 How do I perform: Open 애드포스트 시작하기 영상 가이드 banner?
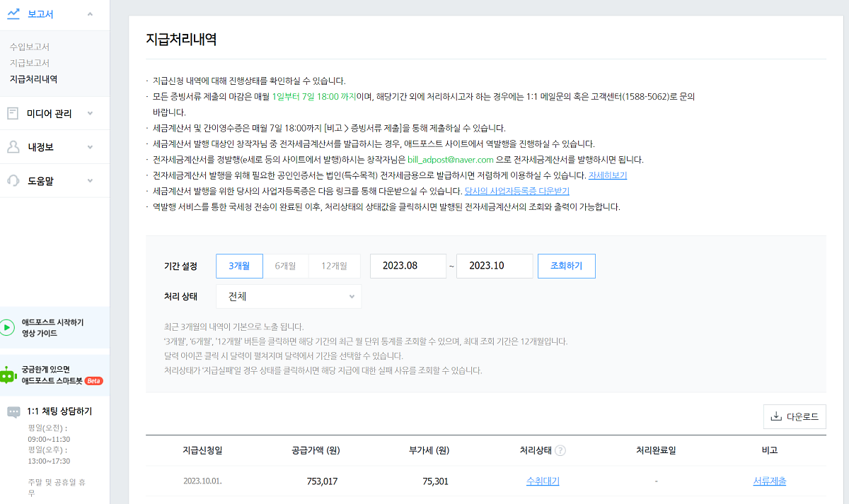tap(54, 327)
